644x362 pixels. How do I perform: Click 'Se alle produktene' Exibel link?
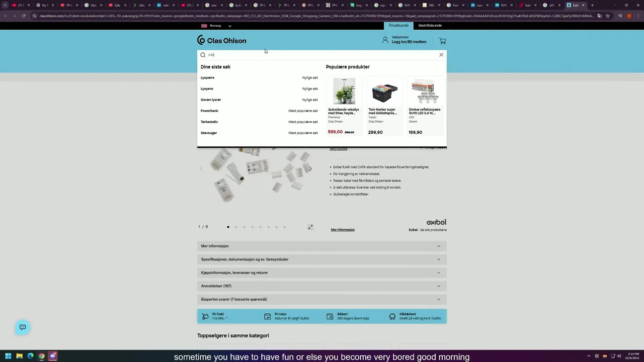click(x=433, y=230)
